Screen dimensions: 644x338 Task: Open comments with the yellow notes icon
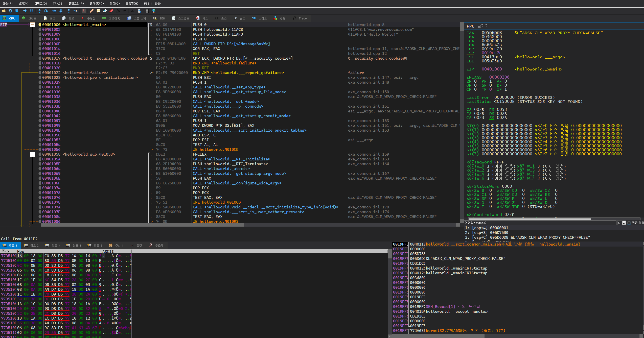pyautogui.click(x=98, y=11)
